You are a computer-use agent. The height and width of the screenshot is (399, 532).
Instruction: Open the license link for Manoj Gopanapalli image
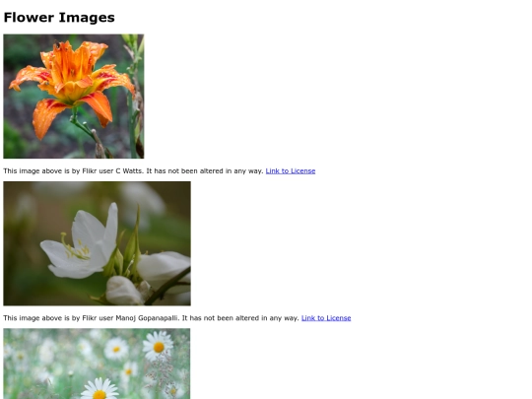(326, 318)
